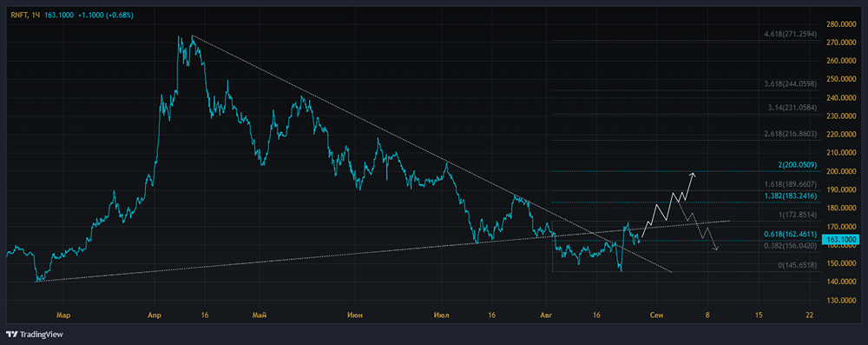Click the Июл month label on time axis
Screen dimensions: 868x345
443,315
